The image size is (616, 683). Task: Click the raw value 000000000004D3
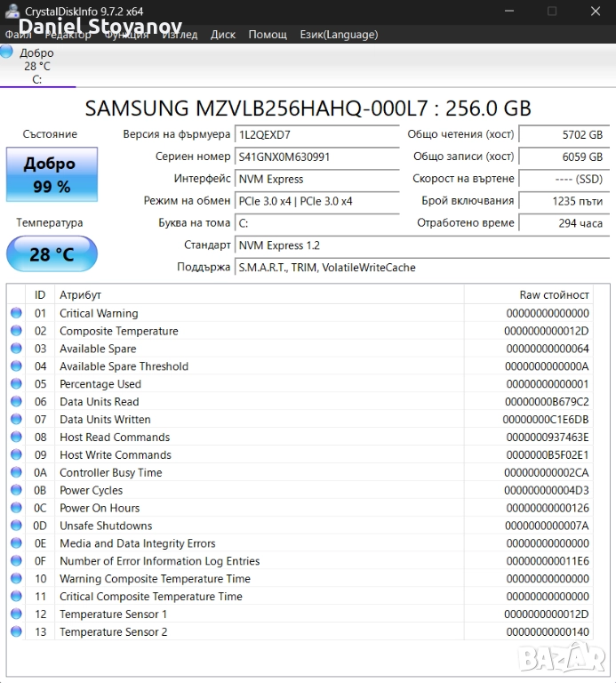547,490
